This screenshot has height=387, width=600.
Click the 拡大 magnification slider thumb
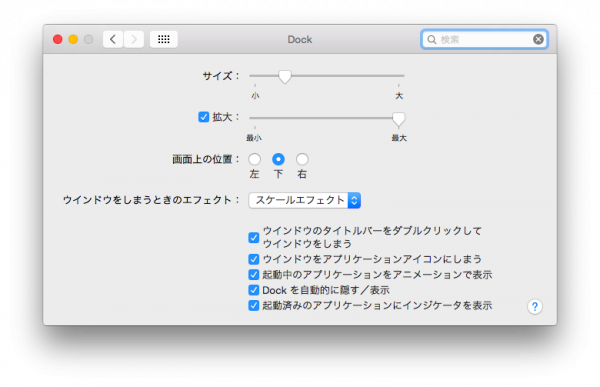click(x=398, y=119)
